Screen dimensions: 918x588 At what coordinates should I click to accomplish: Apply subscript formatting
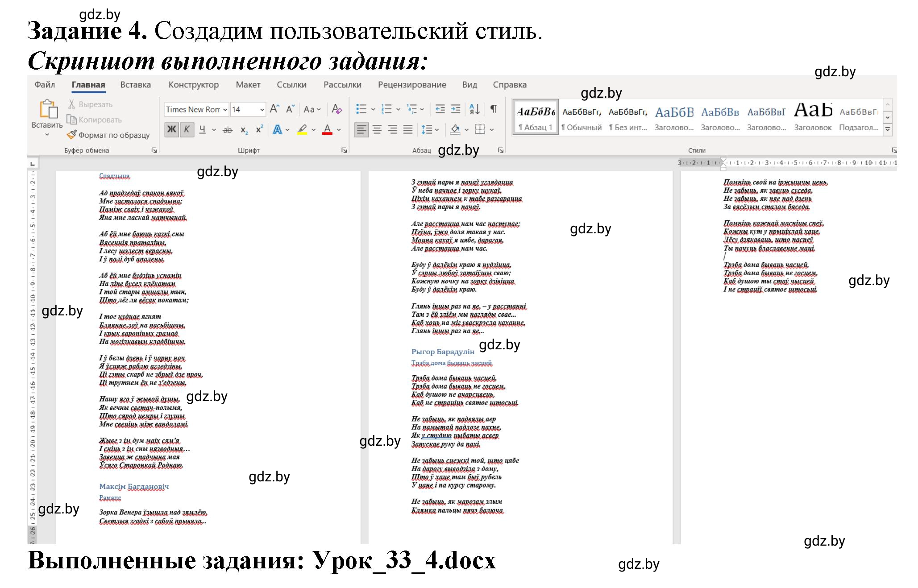(x=244, y=130)
